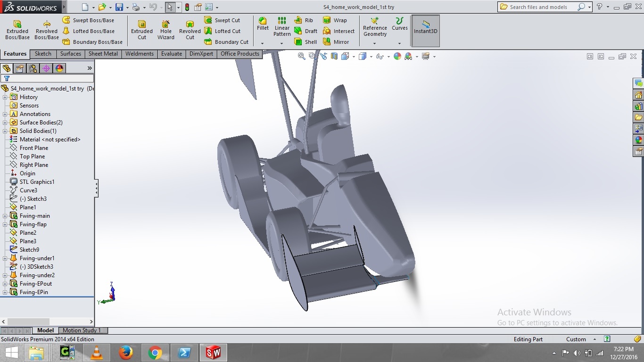
Task: Click the Extruded Boss/Base tool
Action: tap(17, 30)
